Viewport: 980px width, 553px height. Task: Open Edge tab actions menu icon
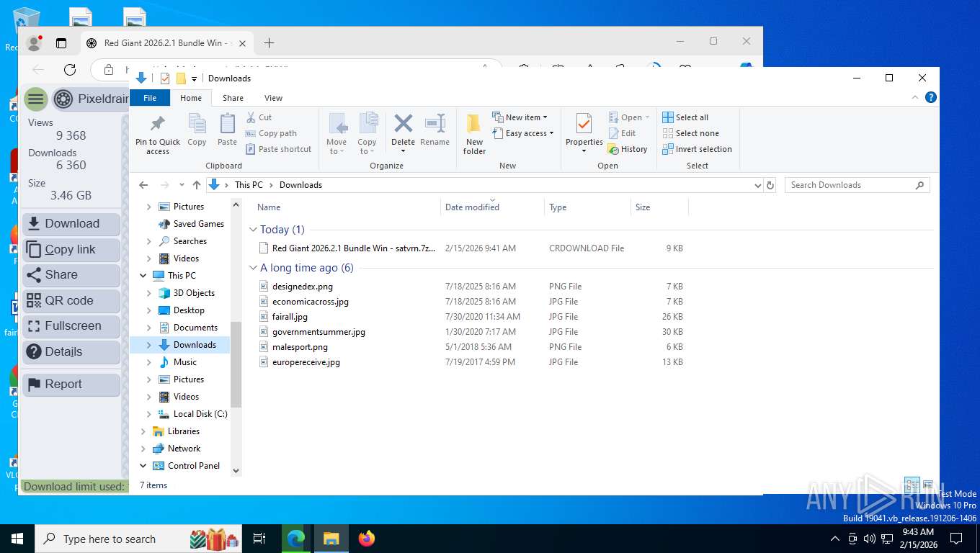[x=61, y=43]
